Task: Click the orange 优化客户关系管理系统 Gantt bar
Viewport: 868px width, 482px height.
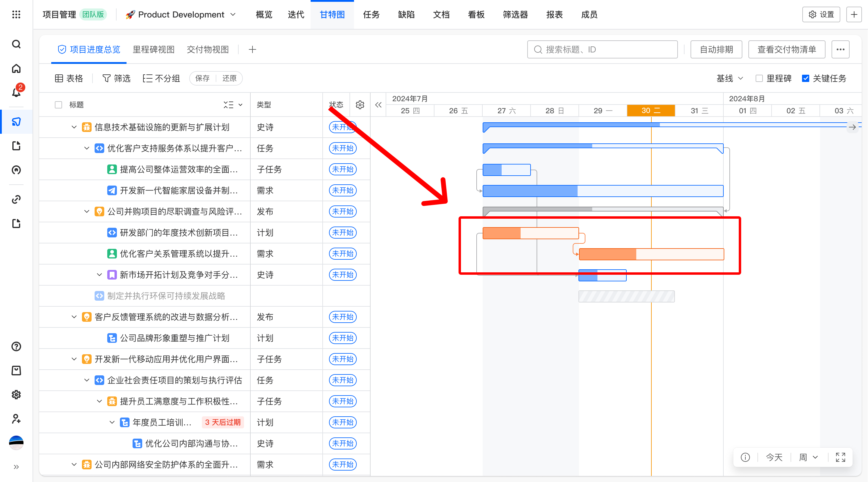Action: [x=651, y=254]
